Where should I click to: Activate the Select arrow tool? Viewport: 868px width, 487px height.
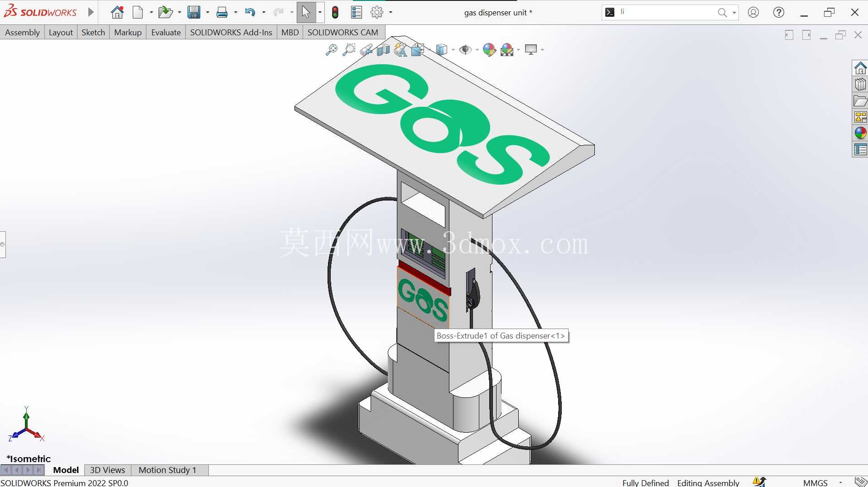click(x=306, y=12)
